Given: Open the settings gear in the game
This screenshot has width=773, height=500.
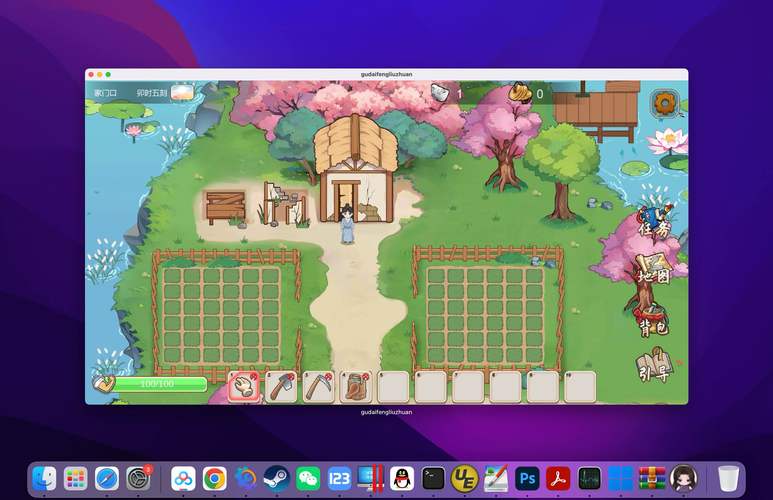Looking at the screenshot, I should coord(664,102).
